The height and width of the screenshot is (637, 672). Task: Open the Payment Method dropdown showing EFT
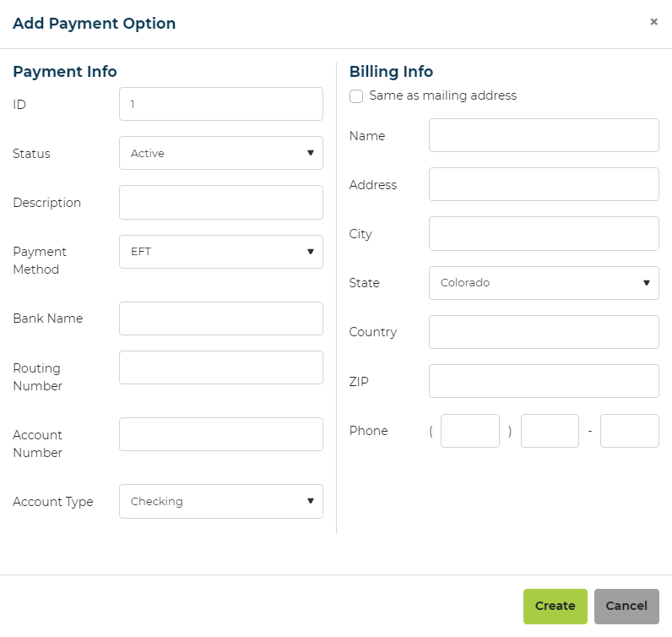click(221, 252)
